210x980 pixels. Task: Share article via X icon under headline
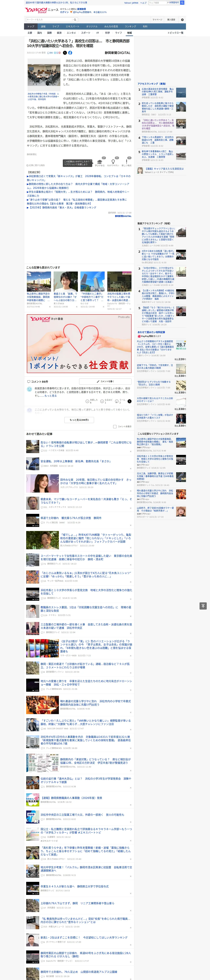pos(65,53)
